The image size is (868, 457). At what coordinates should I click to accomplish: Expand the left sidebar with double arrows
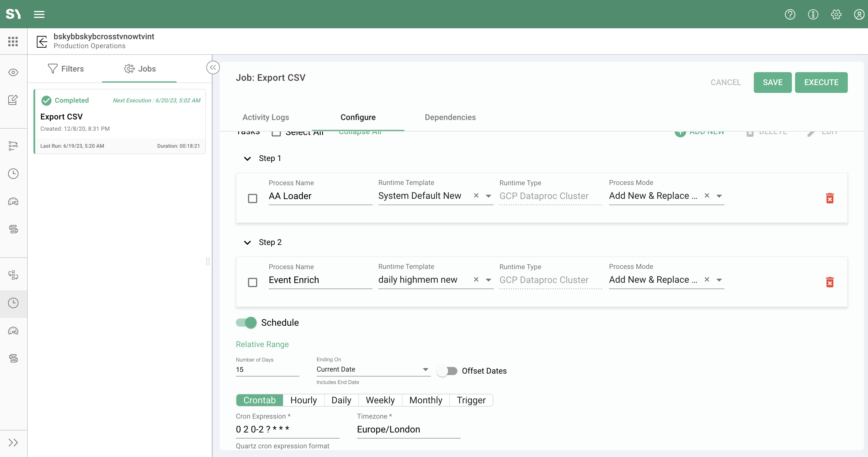[x=13, y=443]
